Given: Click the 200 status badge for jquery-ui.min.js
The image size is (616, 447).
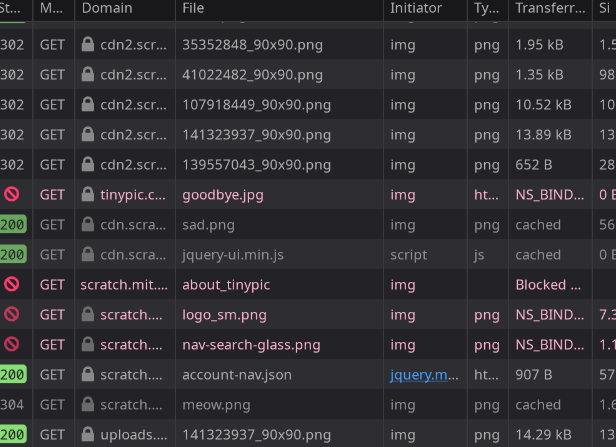Looking at the screenshot, I should [13, 254].
